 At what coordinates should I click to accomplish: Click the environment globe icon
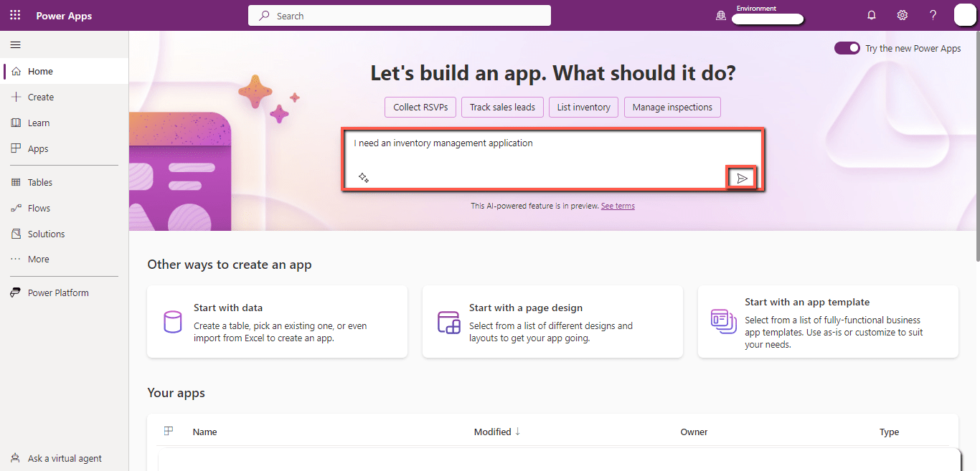point(721,15)
